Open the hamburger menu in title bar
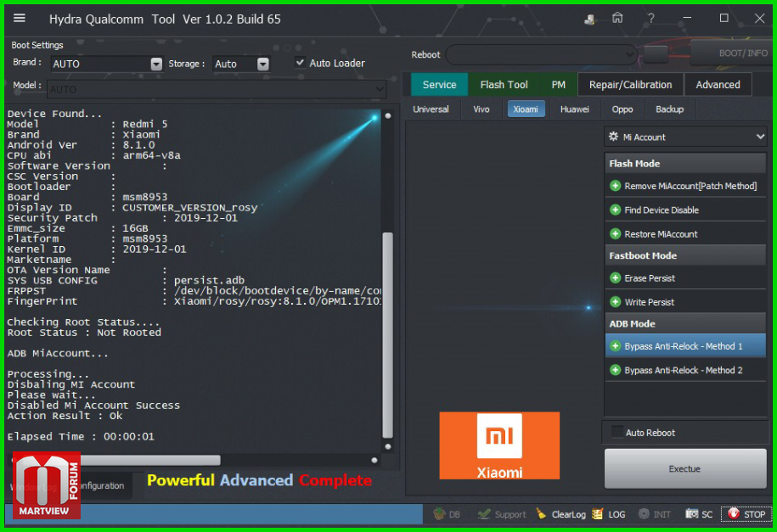Image resolution: width=777 pixels, height=532 pixels. [x=20, y=19]
